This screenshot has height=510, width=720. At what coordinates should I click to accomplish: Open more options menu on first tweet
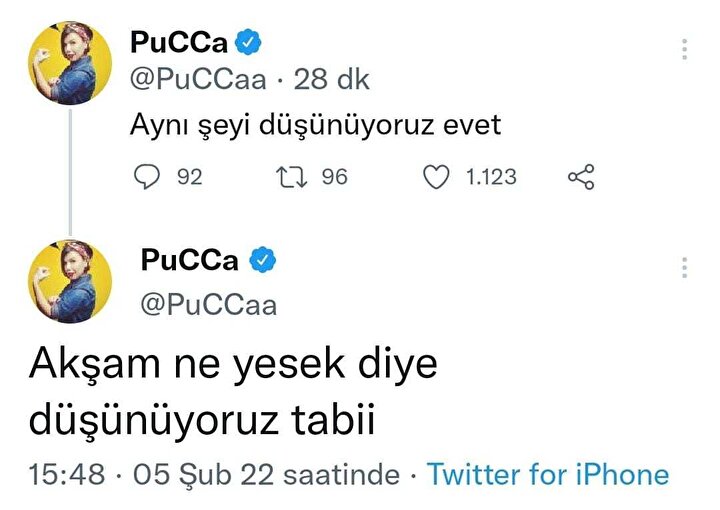pyautogui.click(x=685, y=49)
